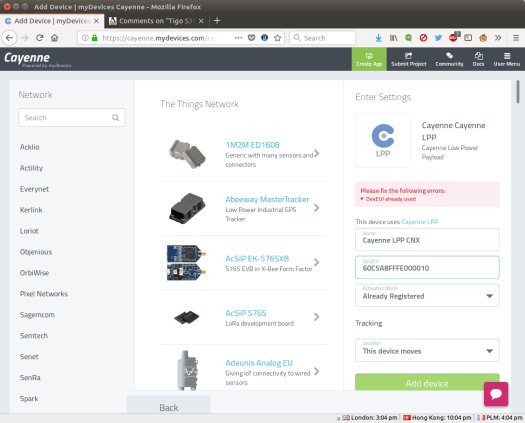Expand AcSiP S76S chevron
The width and height of the screenshot is (525, 423).
pos(316,317)
